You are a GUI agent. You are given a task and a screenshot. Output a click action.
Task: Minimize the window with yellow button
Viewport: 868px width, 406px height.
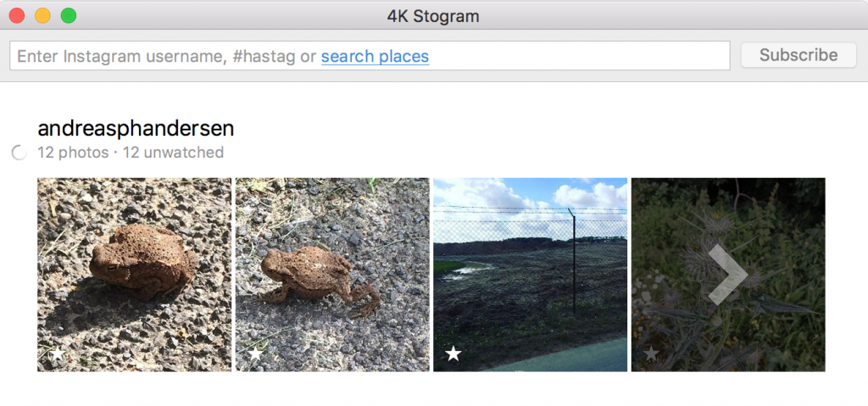pyautogui.click(x=42, y=16)
